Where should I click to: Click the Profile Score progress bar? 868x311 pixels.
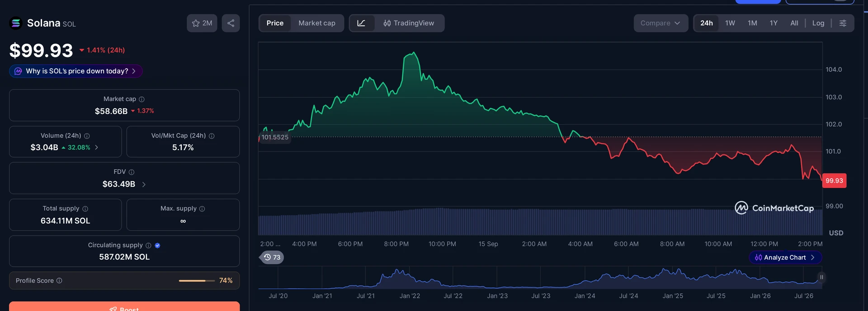click(x=197, y=281)
